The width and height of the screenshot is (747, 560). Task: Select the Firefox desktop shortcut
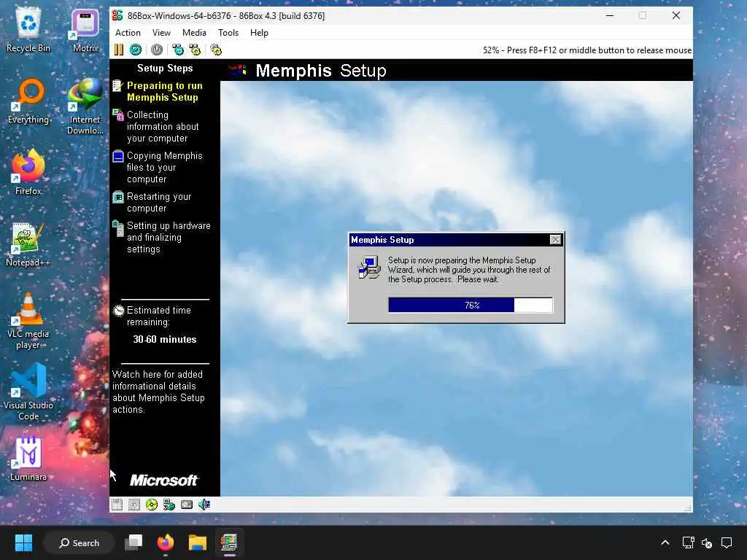(x=28, y=172)
